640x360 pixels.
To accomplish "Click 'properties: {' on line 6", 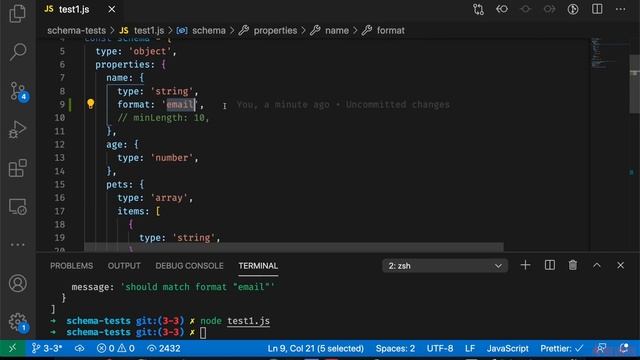I will (x=131, y=64).
